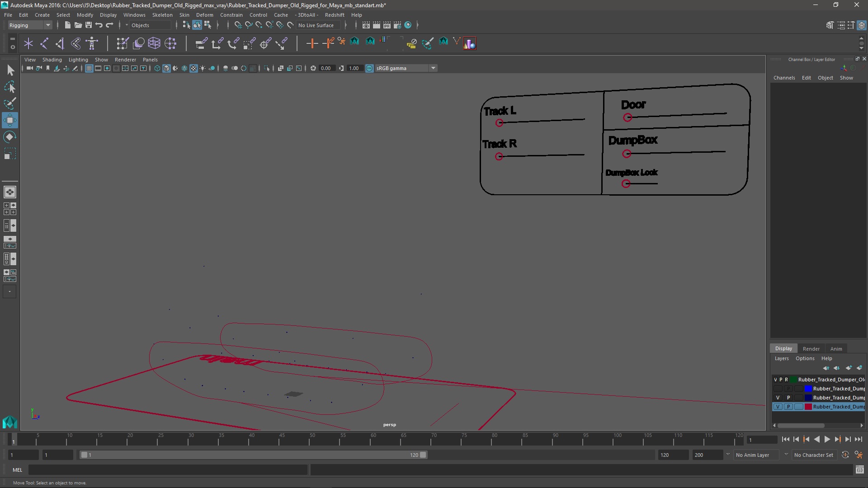The image size is (868, 488).
Task: Step to next keyframe button
Action: (x=837, y=439)
